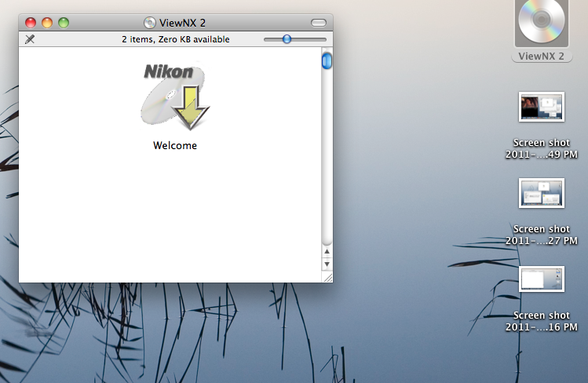Select screenshot thumbnail ending 49 PM
588x383 pixels.
click(542, 107)
